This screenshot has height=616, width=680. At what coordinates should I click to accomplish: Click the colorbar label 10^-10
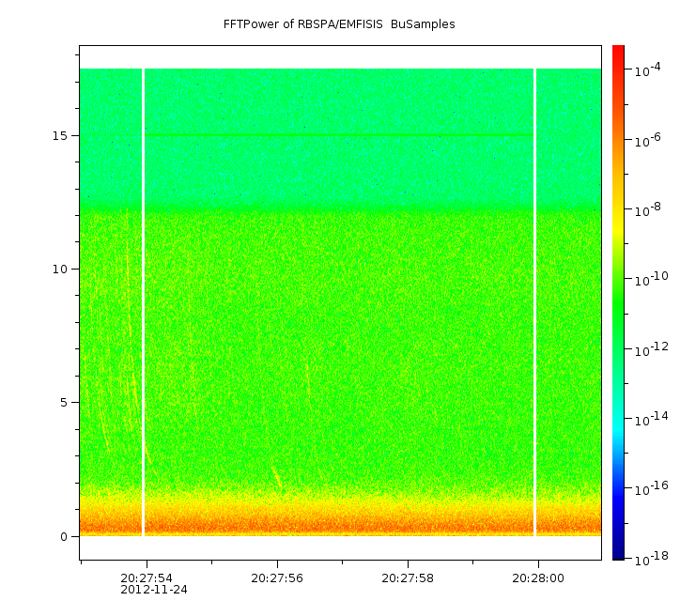tap(645, 279)
